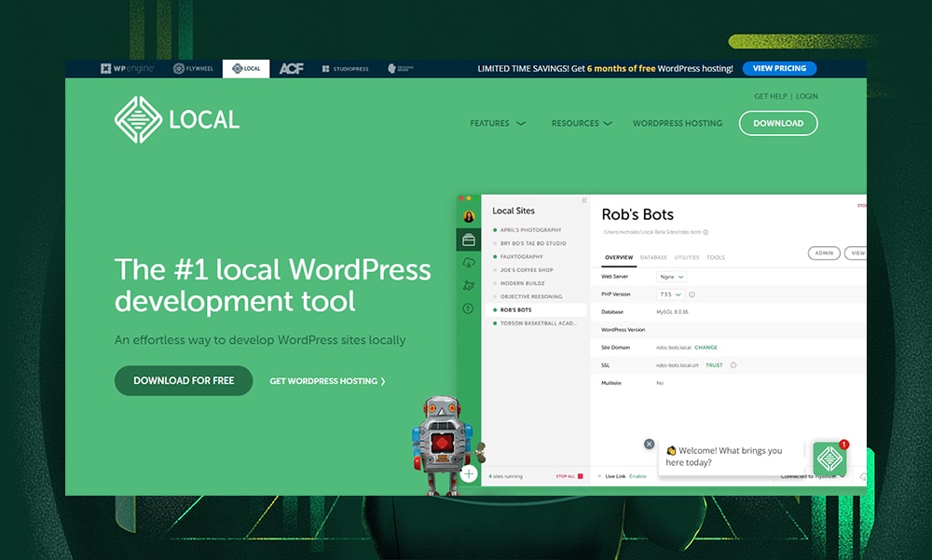Open the Local chat widget icon
The width and height of the screenshot is (932, 560).
829,457
